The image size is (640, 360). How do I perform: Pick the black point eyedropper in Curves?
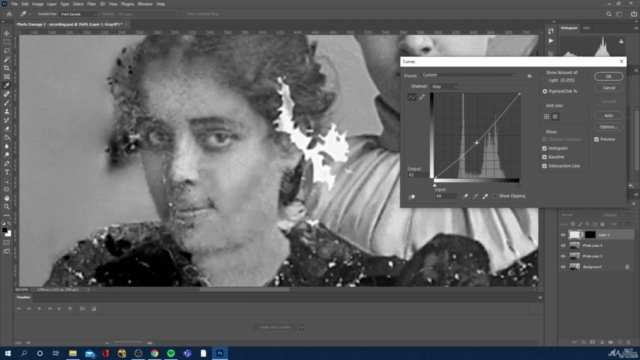(x=465, y=196)
